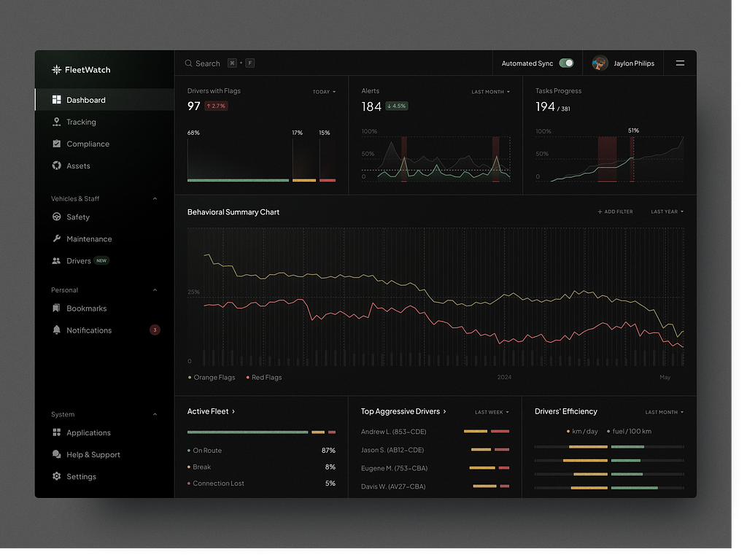Select the Safety steering-wheel icon
Image resolution: width=747 pixels, height=560 pixels.
pos(56,217)
